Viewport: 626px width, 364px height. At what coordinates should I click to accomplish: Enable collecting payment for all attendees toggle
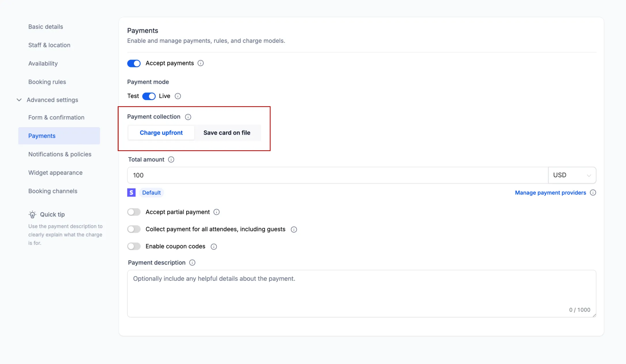tap(134, 229)
